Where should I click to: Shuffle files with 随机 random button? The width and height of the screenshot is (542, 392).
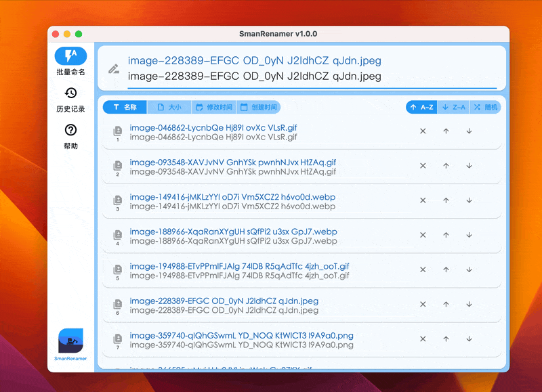coord(486,107)
